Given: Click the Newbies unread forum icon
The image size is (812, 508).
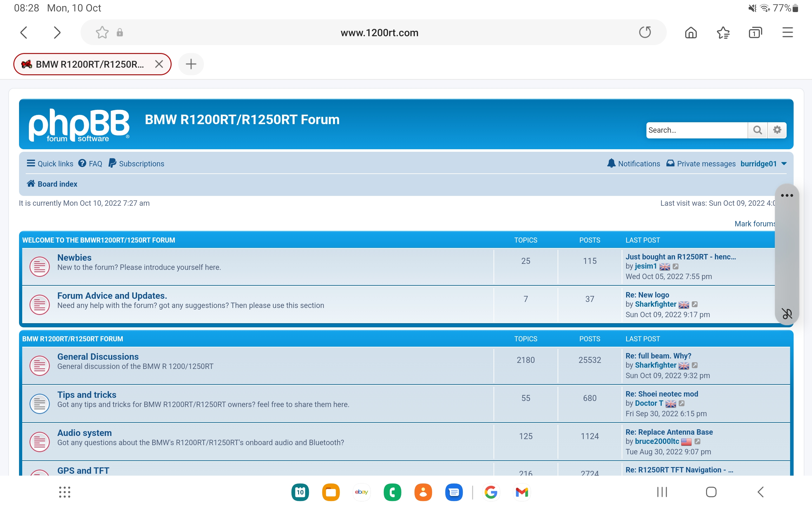Looking at the screenshot, I should coord(40,267).
